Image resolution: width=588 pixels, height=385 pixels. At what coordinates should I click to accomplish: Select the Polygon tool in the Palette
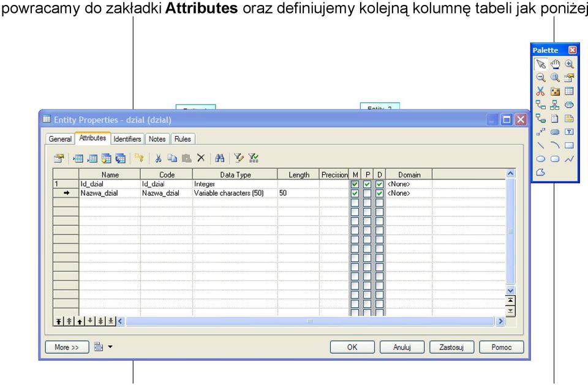point(540,173)
